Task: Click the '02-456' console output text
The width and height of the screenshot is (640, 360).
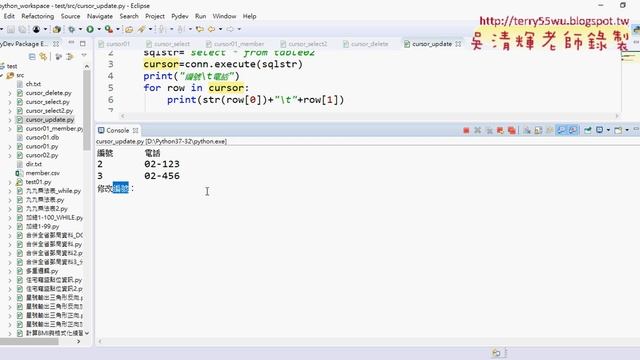Action: click(x=162, y=176)
